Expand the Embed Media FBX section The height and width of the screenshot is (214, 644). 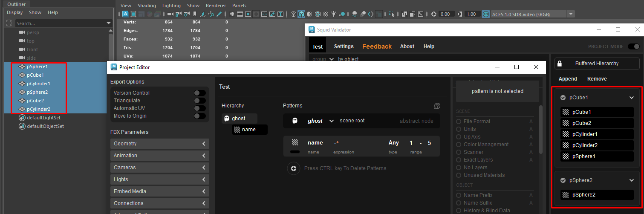pos(160,191)
